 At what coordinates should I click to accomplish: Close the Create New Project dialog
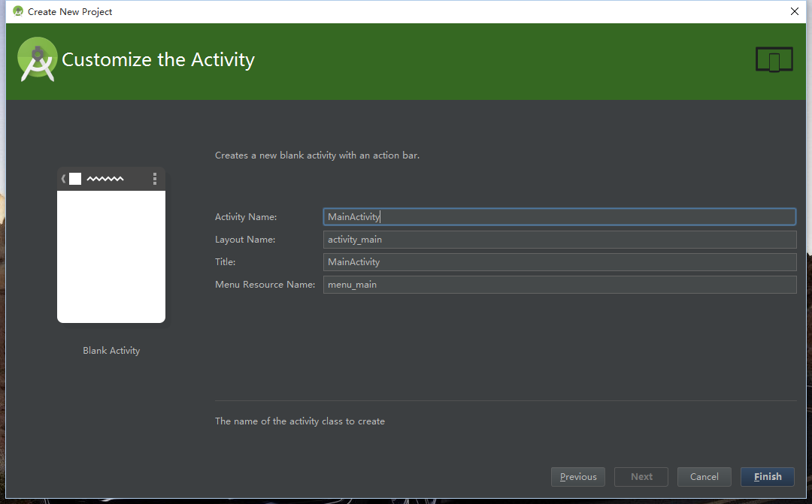795,11
